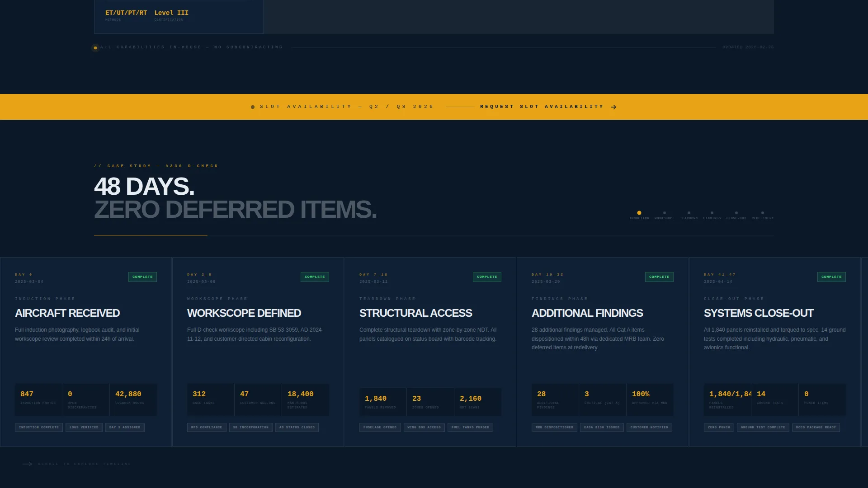Viewport: 868px width, 488px height.
Task: Click the orange dot before All Capabilities In-House
Action: tap(95, 48)
